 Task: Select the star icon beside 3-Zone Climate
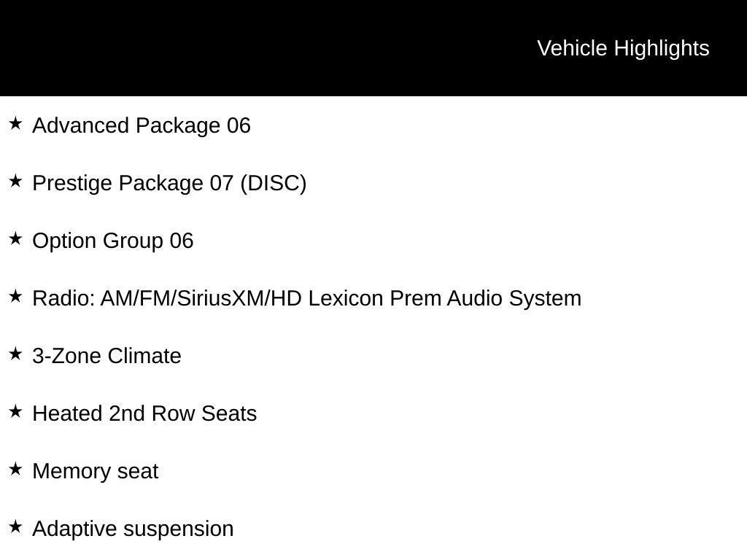tap(15, 354)
